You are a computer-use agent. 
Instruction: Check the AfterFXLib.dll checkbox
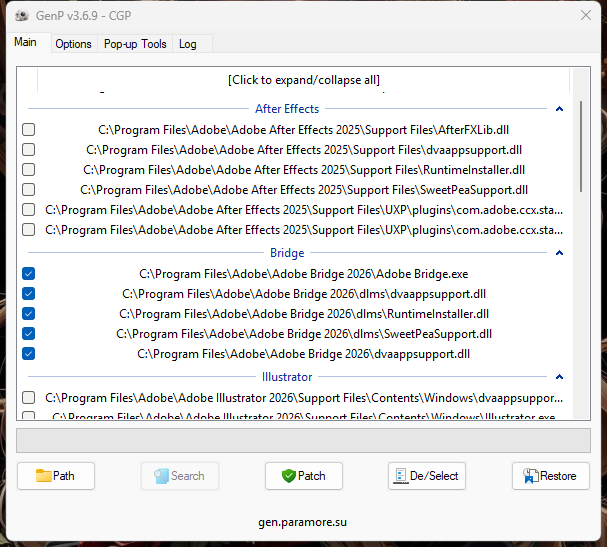(x=29, y=129)
